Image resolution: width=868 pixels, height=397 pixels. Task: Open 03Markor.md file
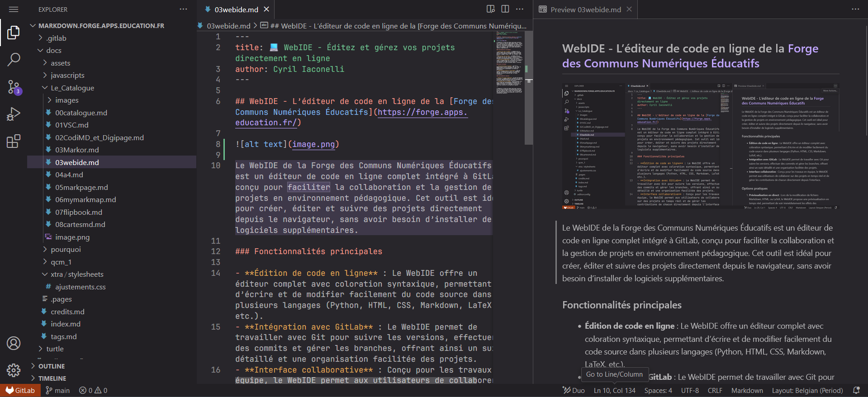tap(77, 150)
